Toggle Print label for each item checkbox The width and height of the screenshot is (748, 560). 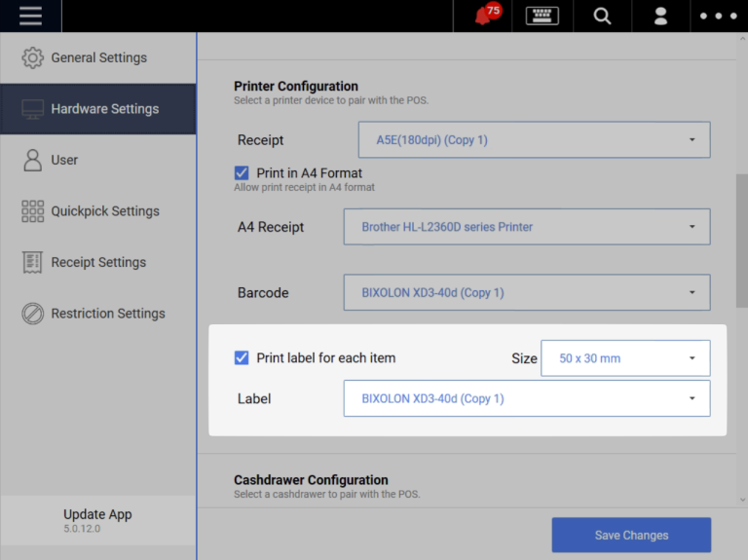click(243, 357)
